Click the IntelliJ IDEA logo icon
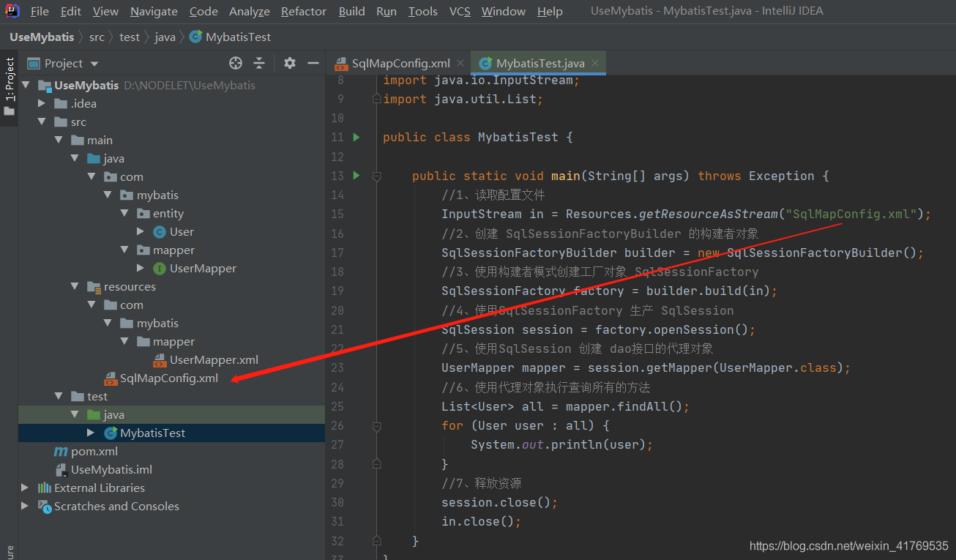Screen dimensions: 956x560 pos(12,11)
